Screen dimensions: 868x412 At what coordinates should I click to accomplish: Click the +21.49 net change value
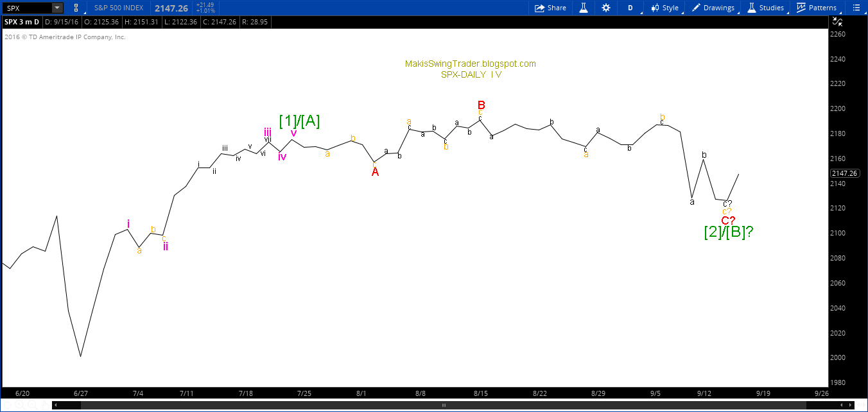pos(205,4)
